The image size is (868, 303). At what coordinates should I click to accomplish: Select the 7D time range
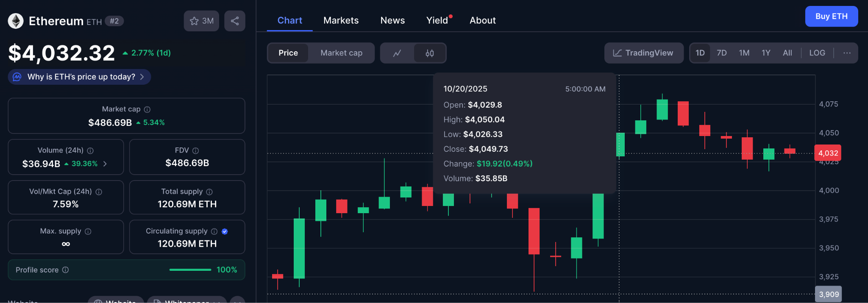[x=721, y=53]
